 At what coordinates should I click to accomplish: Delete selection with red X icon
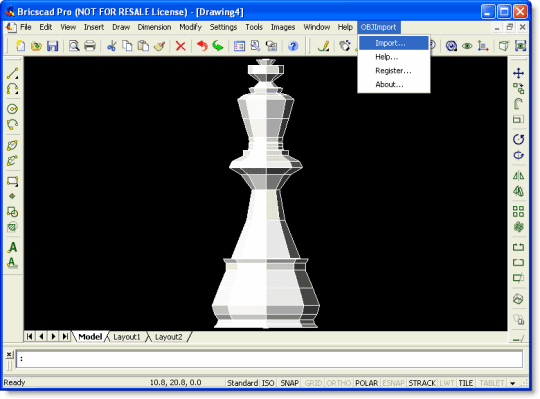click(180, 46)
